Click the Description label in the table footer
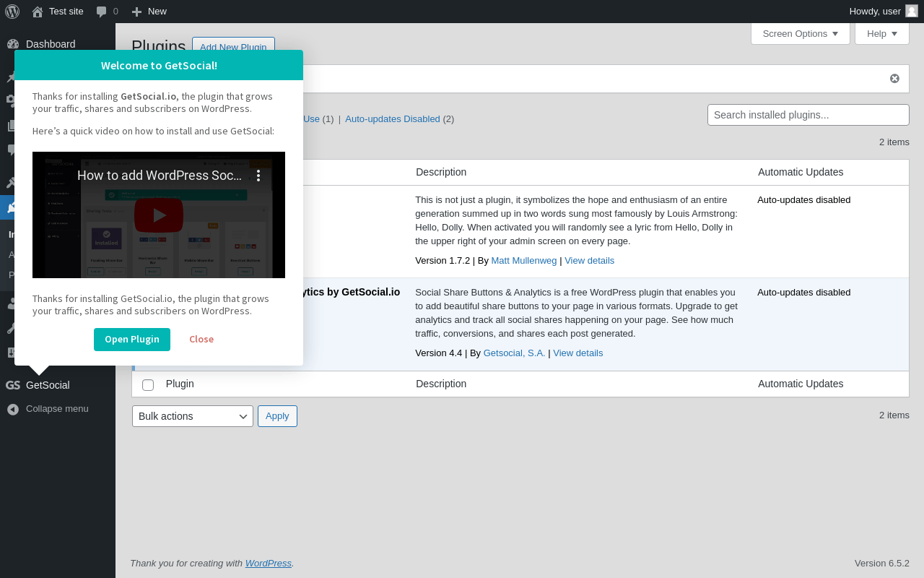 [x=441, y=384]
